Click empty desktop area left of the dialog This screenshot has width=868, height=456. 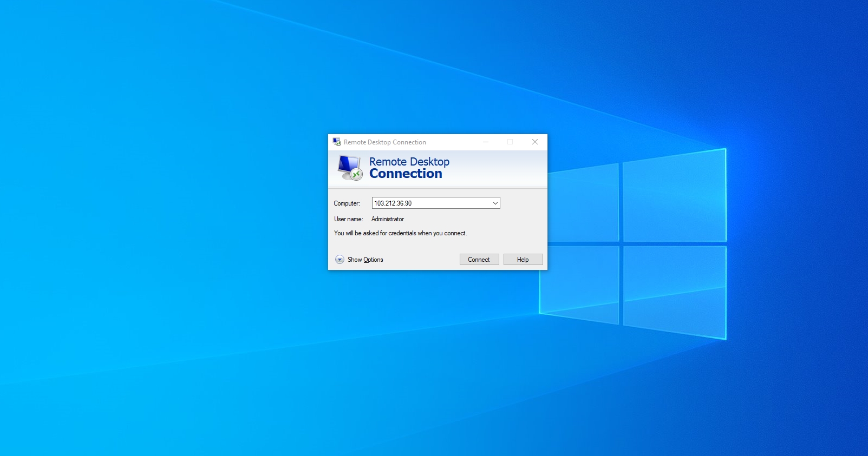coord(162,216)
